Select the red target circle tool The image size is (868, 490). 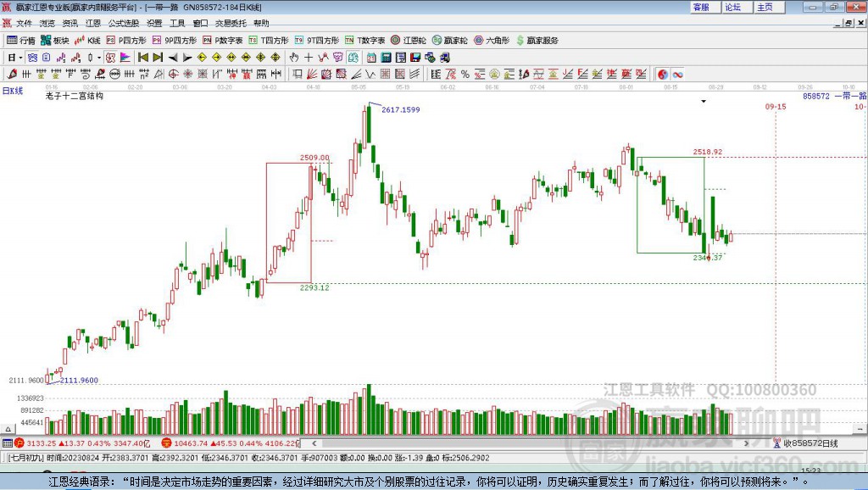click(173, 74)
